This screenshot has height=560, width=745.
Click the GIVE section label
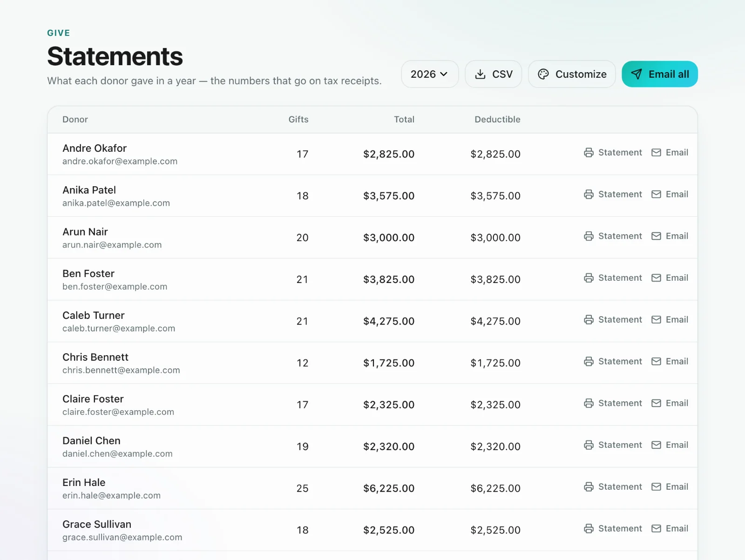pos(59,33)
